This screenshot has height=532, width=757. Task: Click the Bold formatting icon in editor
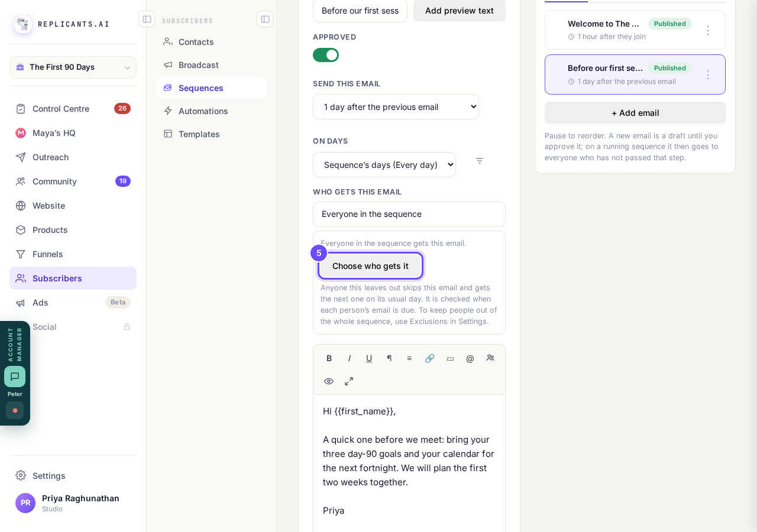click(x=329, y=358)
